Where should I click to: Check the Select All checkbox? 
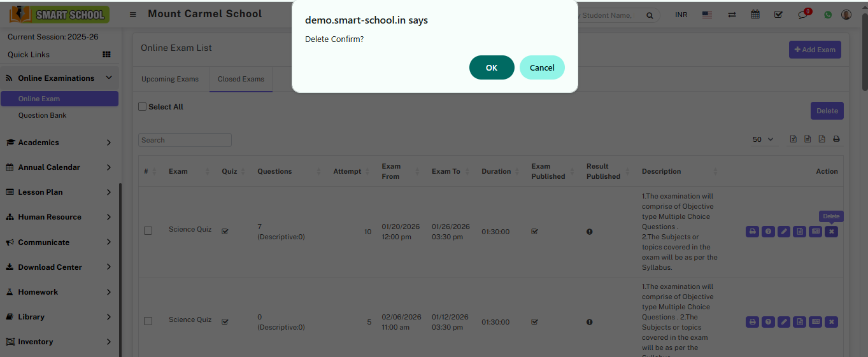(x=143, y=107)
